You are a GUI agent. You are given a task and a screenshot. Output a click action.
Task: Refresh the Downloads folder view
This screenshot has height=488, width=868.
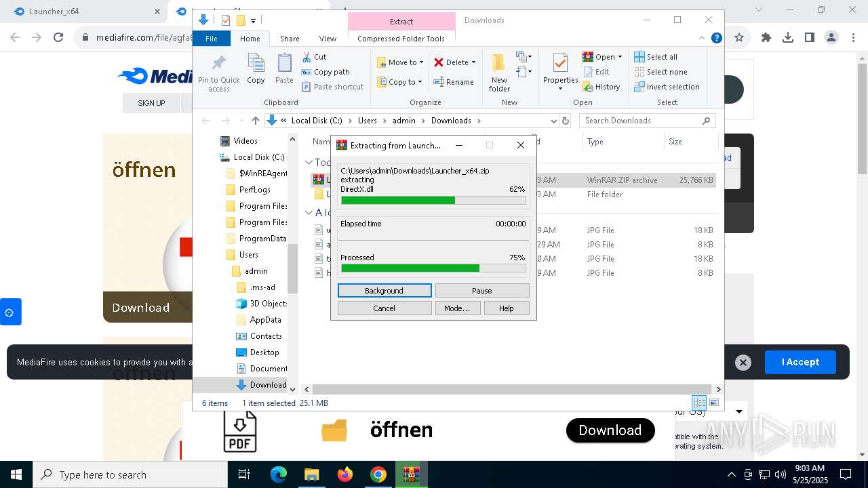click(566, 121)
